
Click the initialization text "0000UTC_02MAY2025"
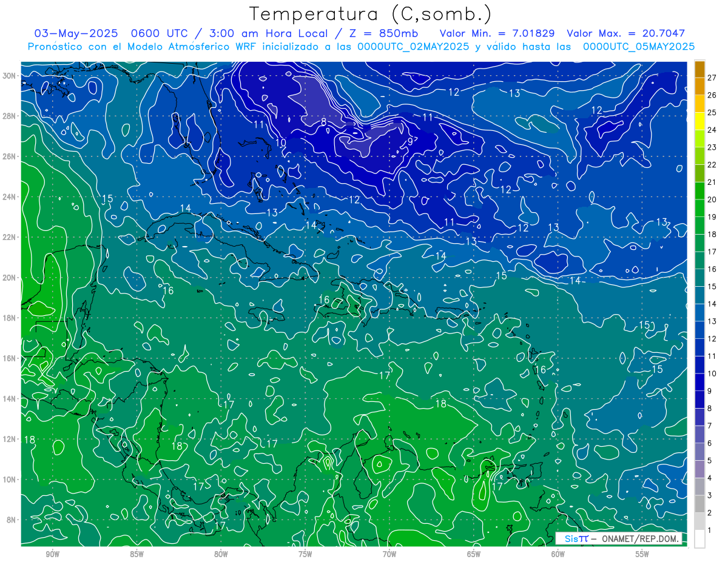(413, 47)
